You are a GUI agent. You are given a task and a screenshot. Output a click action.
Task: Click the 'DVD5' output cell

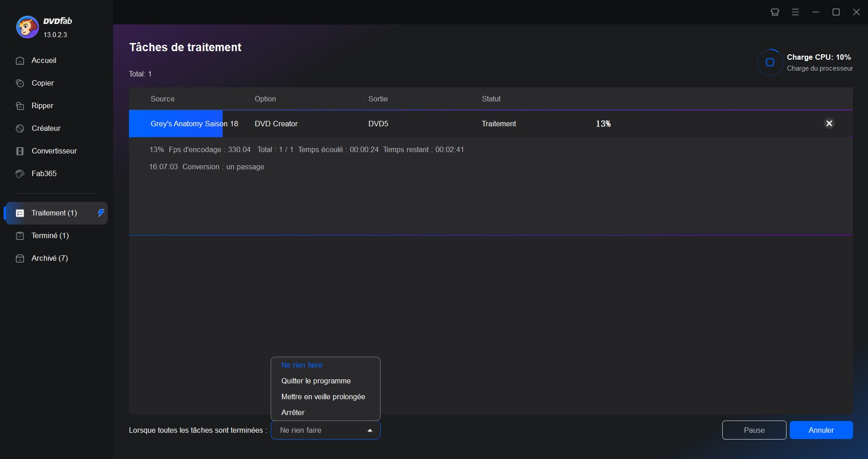point(378,124)
